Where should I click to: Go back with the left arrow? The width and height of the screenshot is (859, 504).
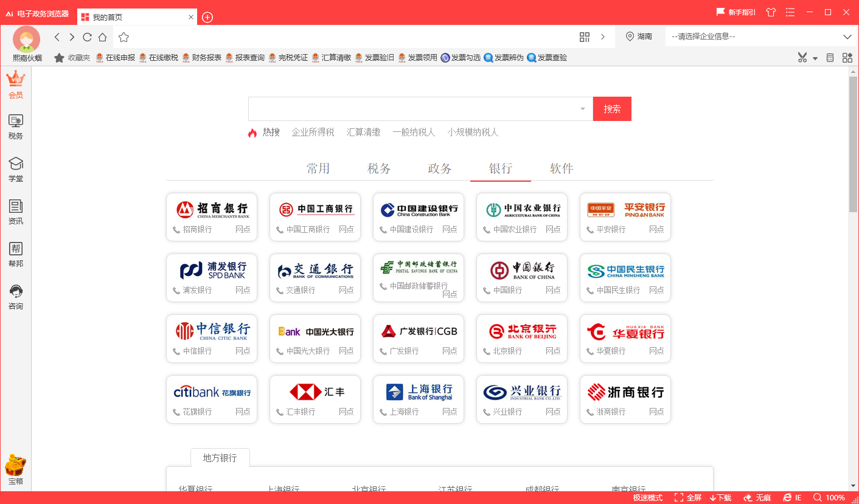(x=57, y=37)
